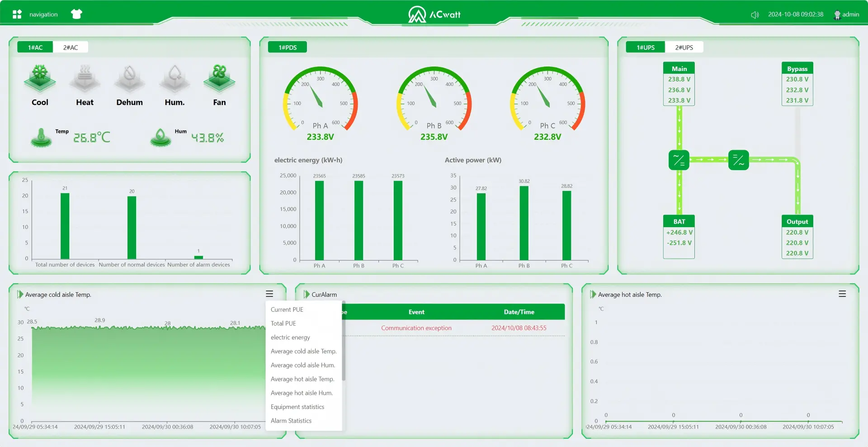Click the Heat mode icon
The image size is (868, 447).
[85, 78]
